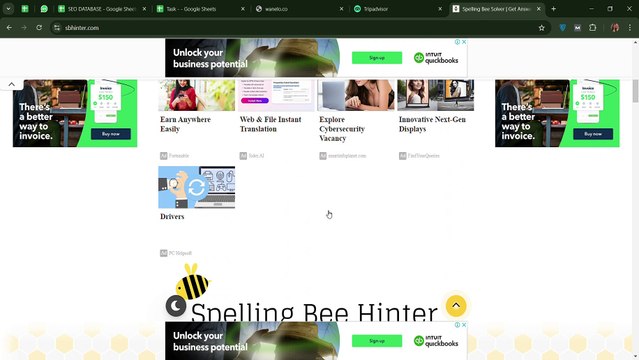Screen dimensions: 639x360
Task: Open the Chrome profile avatar
Action: click(615, 28)
